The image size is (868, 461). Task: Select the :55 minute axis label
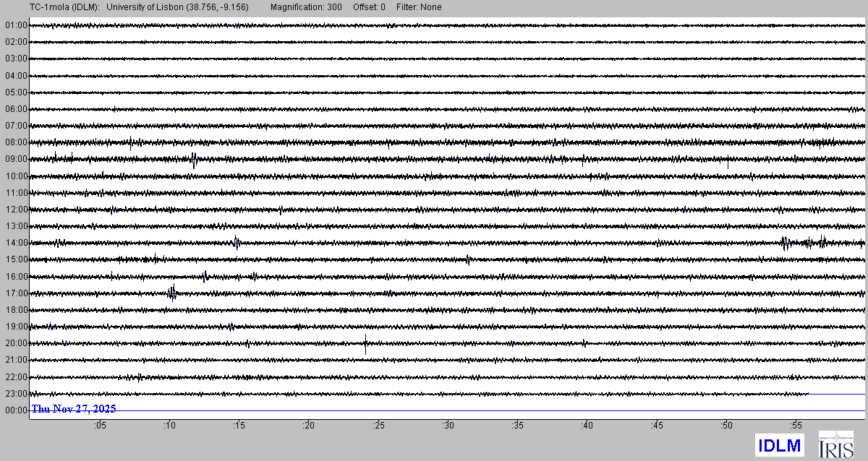[x=796, y=426]
